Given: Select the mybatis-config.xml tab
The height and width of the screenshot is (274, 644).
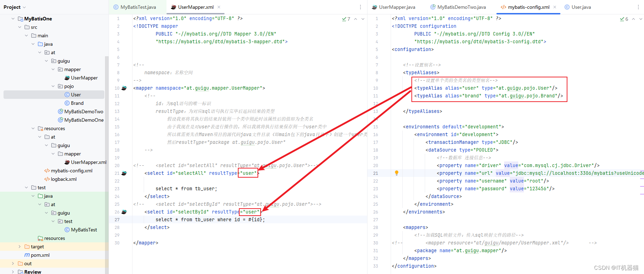Looking at the screenshot, I should click(x=528, y=7).
